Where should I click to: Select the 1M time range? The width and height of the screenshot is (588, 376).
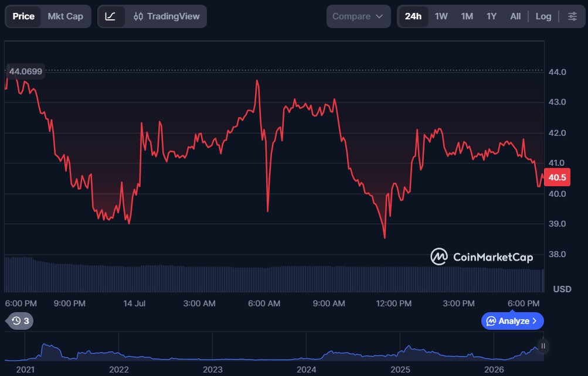coord(467,16)
